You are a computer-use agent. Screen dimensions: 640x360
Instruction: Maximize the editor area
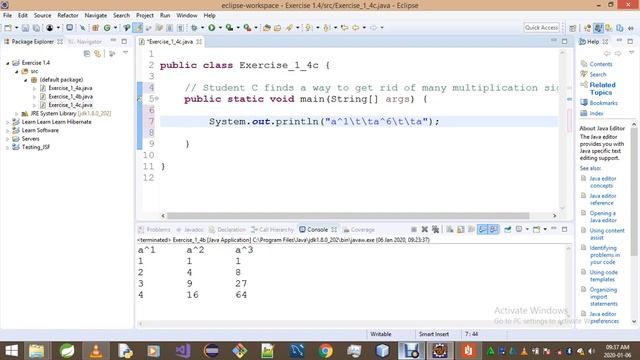click(x=564, y=41)
